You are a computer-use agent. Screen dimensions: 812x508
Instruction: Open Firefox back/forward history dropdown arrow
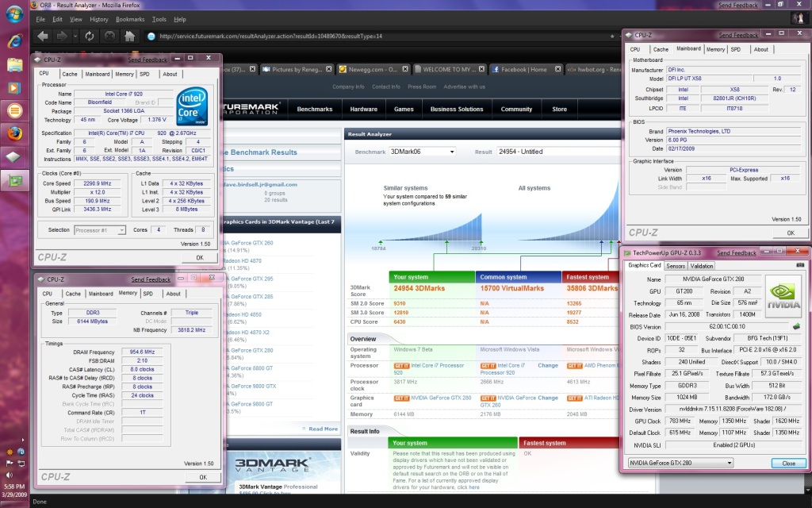(75, 37)
